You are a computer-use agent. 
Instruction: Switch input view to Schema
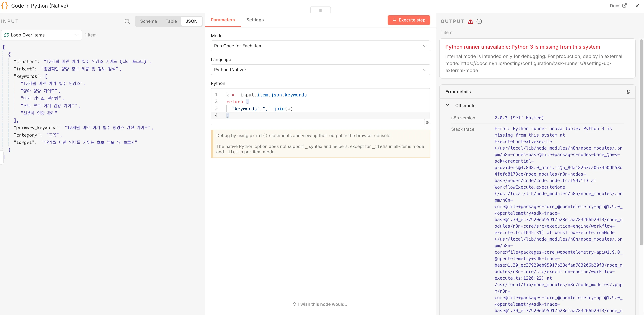pyautogui.click(x=148, y=21)
